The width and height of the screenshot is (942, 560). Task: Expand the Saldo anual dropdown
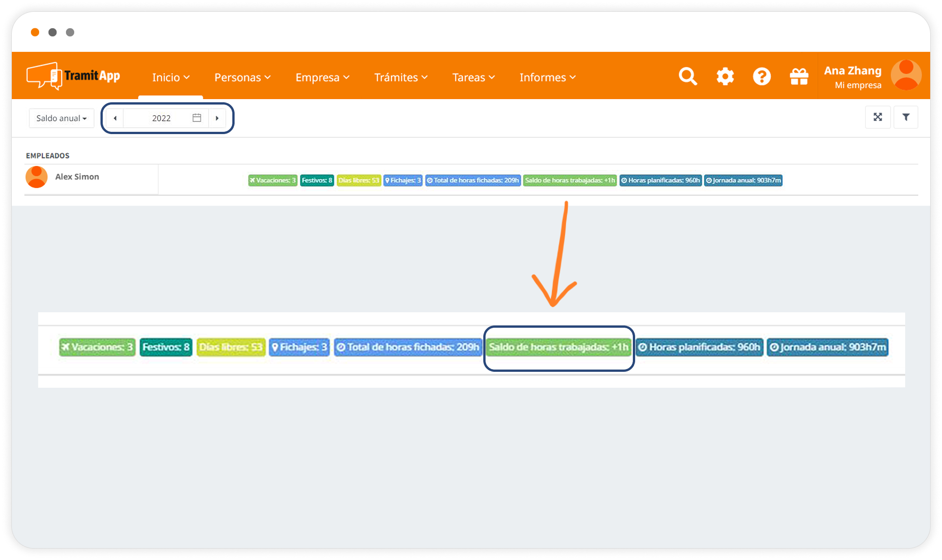tap(61, 118)
